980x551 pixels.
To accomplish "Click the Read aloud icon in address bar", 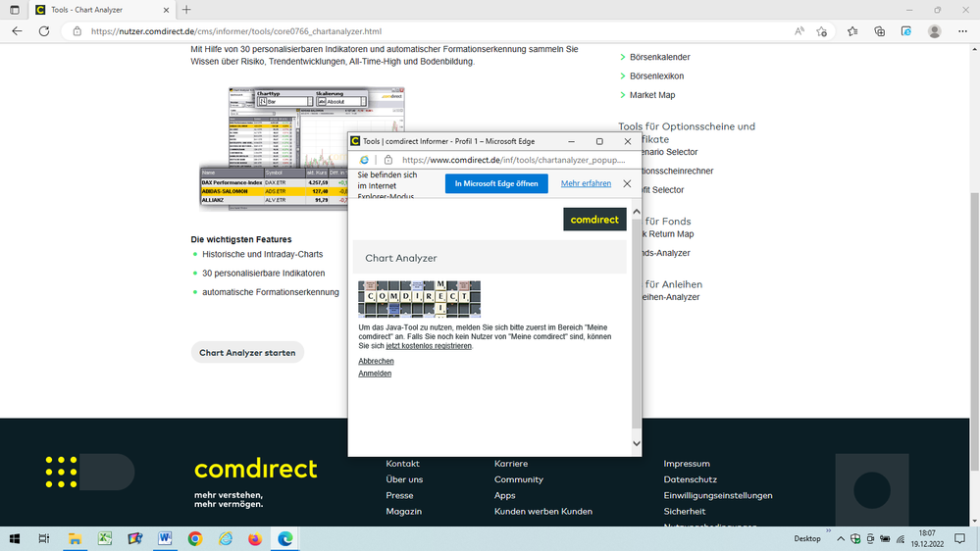I will (x=799, y=31).
